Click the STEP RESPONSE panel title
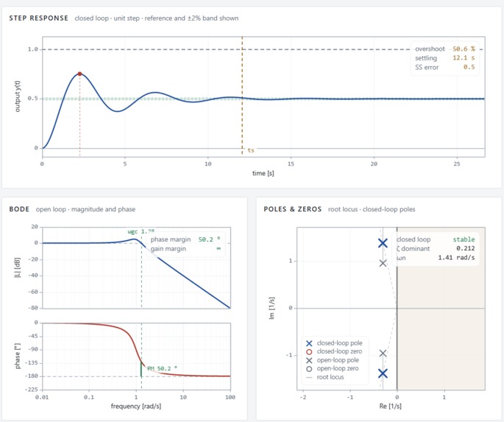The width and height of the screenshot is (504, 422). (x=38, y=18)
